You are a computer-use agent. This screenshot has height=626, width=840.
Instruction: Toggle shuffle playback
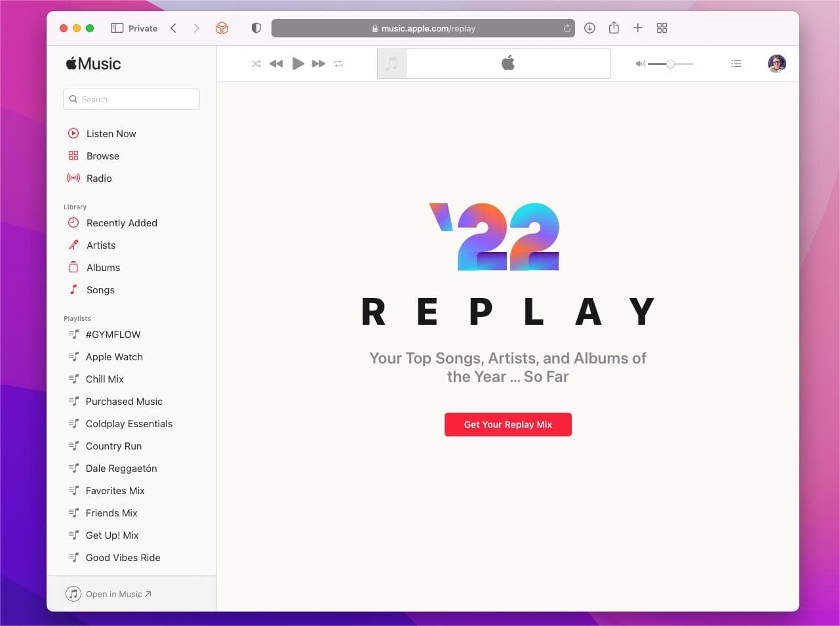point(256,64)
